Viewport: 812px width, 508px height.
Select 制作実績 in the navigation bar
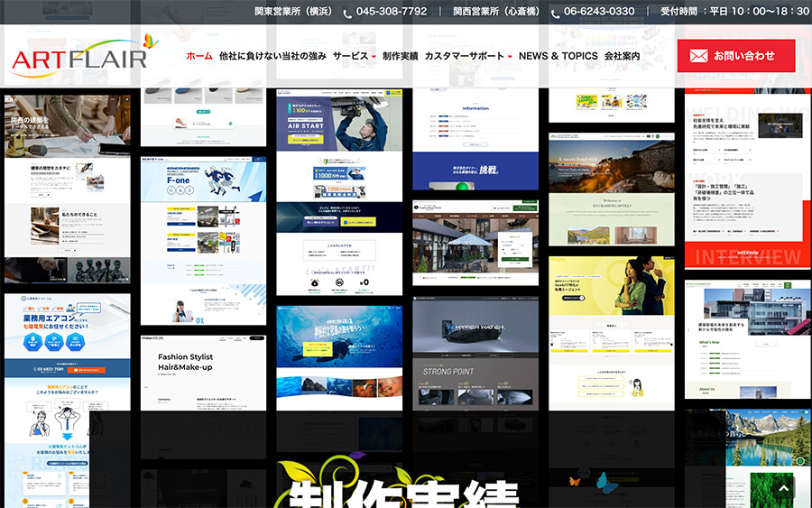click(x=400, y=56)
